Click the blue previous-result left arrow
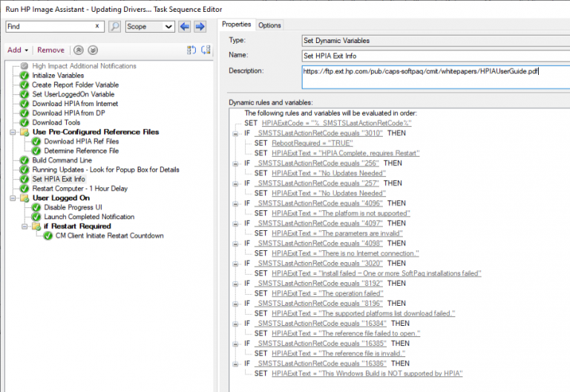The height and width of the screenshot is (392, 570). tap(186, 26)
